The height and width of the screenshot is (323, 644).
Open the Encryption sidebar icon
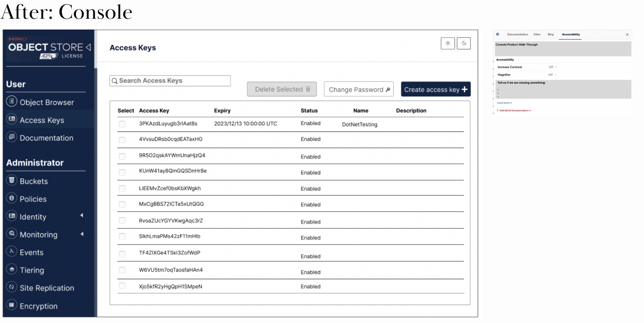[12, 305]
